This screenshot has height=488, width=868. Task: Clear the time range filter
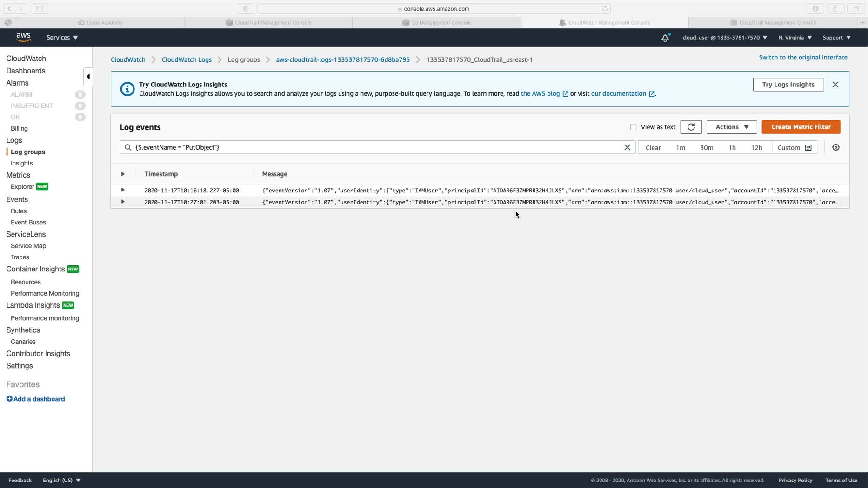click(653, 148)
